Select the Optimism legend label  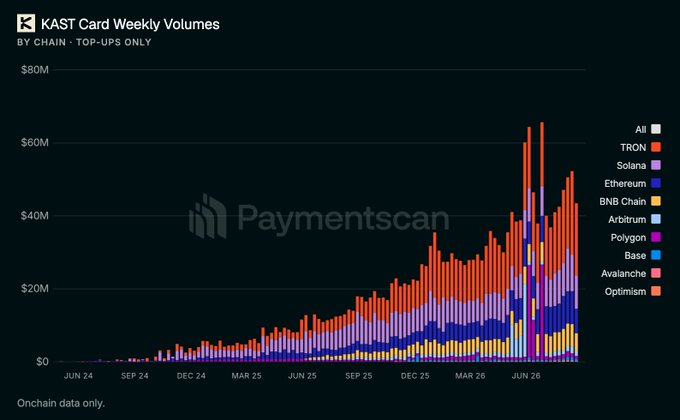pyautogui.click(x=625, y=292)
